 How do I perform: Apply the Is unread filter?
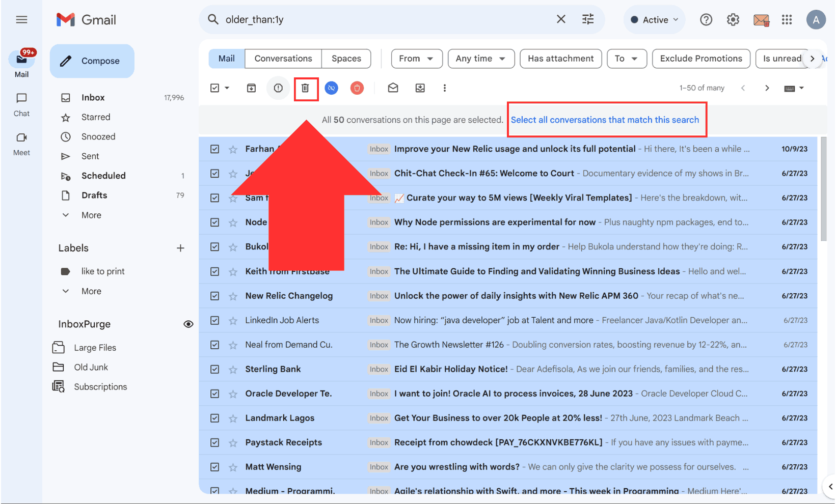coord(782,59)
